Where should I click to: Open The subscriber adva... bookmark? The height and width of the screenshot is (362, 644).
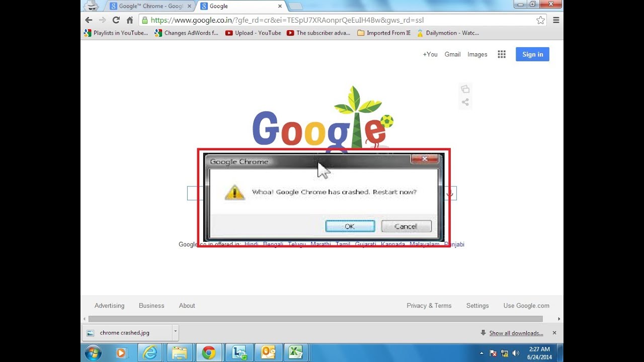click(x=318, y=33)
